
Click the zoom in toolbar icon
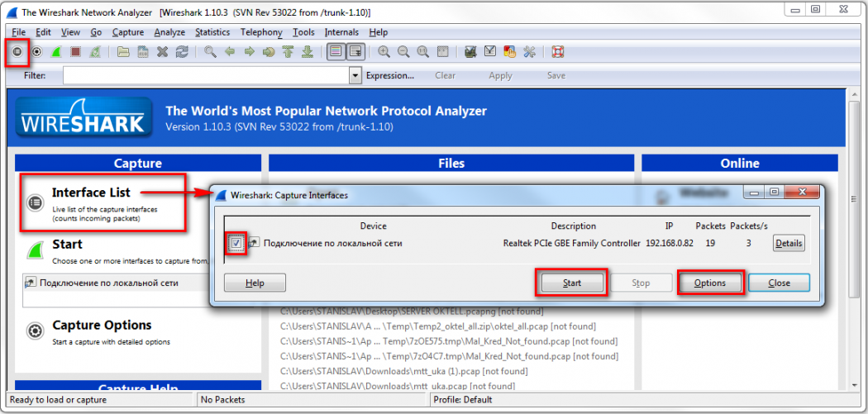384,52
